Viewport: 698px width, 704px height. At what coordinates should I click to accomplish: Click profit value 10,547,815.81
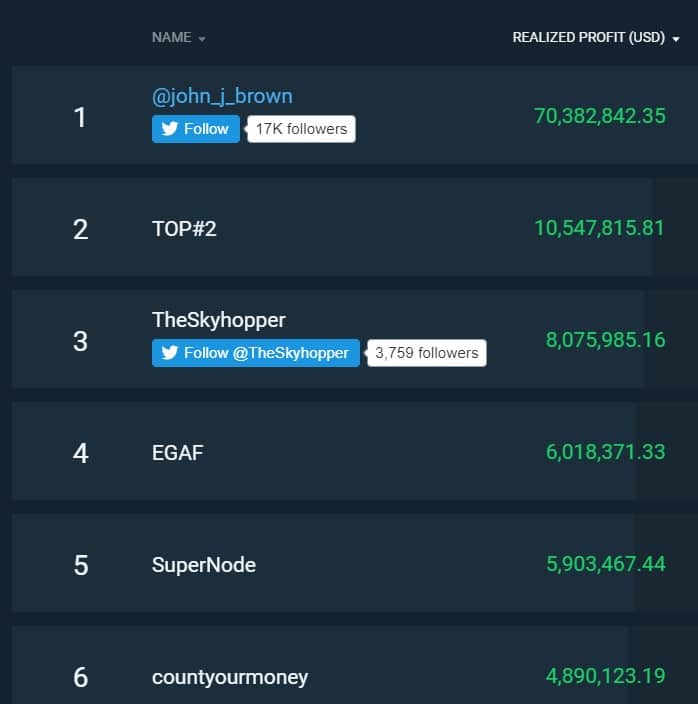click(599, 228)
